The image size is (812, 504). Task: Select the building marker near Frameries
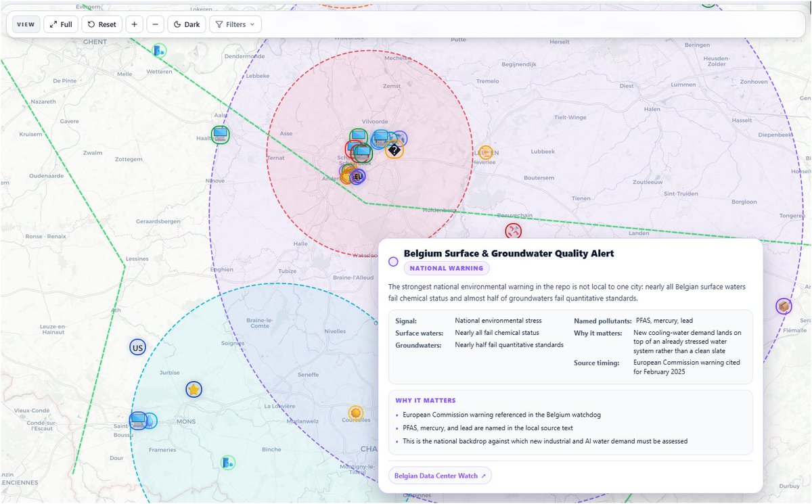(228, 463)
